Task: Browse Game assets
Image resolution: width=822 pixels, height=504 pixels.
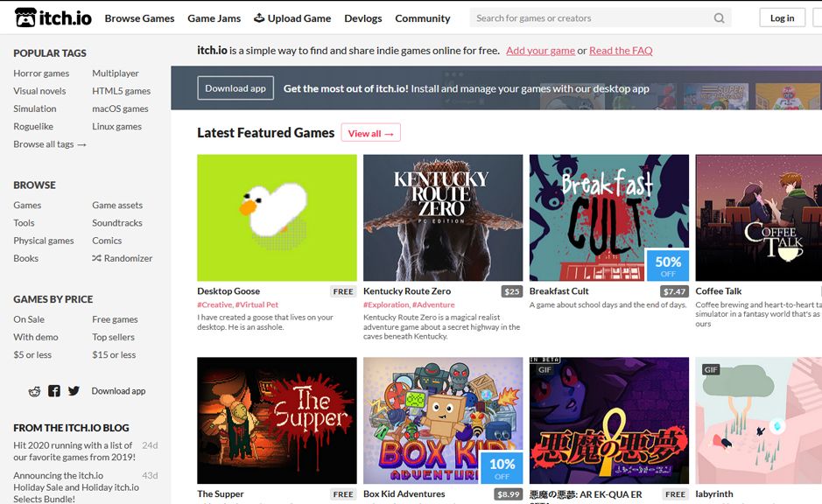Action: (117, 206)
